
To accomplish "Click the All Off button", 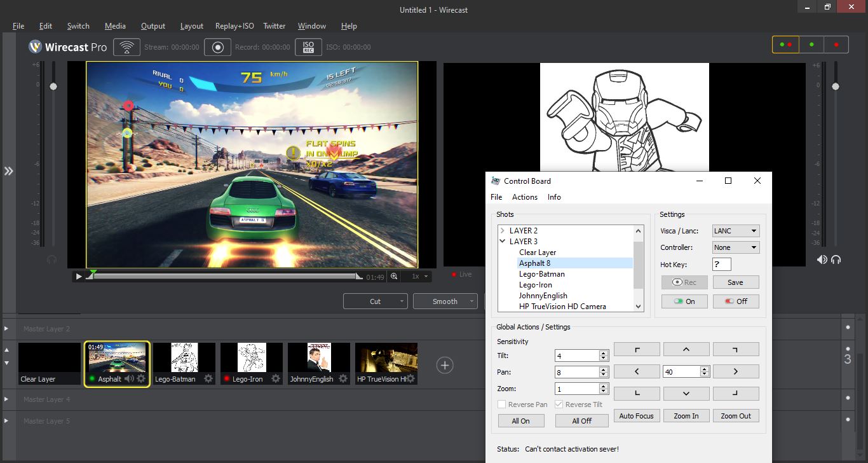I will [x=581, y=421].
